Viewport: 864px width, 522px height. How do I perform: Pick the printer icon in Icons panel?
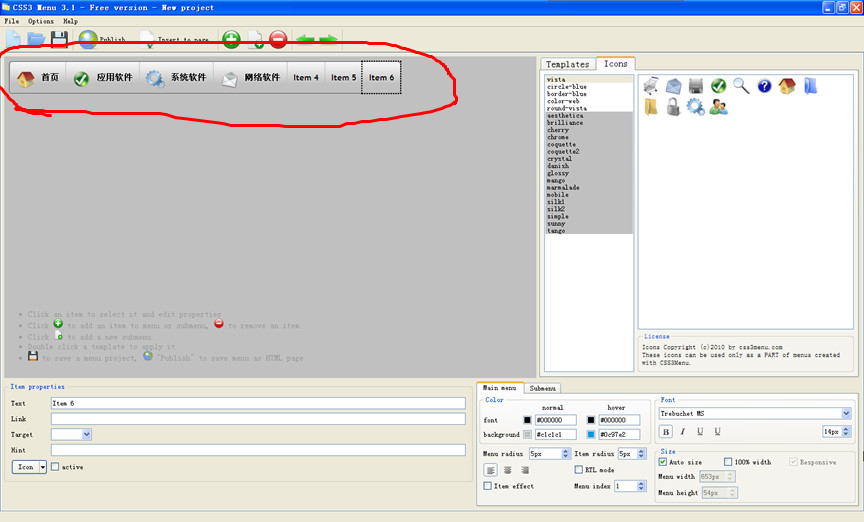click(696, 86)
